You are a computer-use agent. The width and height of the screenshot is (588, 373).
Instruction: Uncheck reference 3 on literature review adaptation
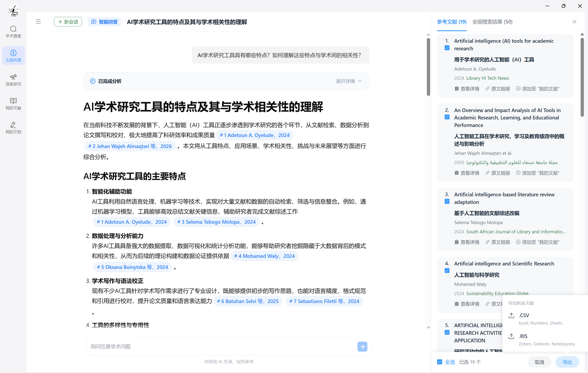pos(447,201)
